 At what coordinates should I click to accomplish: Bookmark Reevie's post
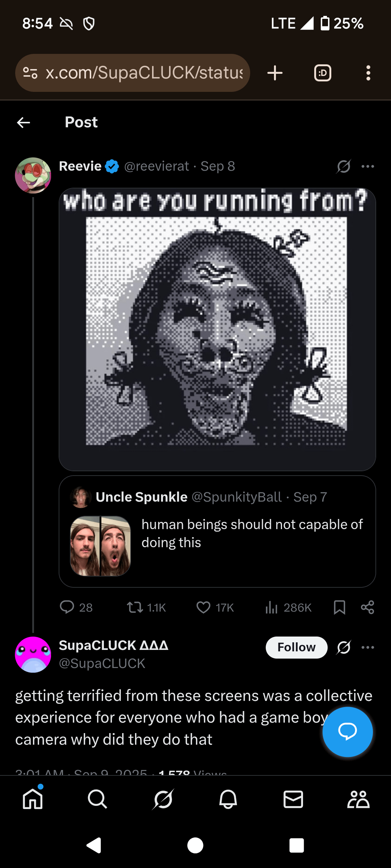click(x=339, y=607)
